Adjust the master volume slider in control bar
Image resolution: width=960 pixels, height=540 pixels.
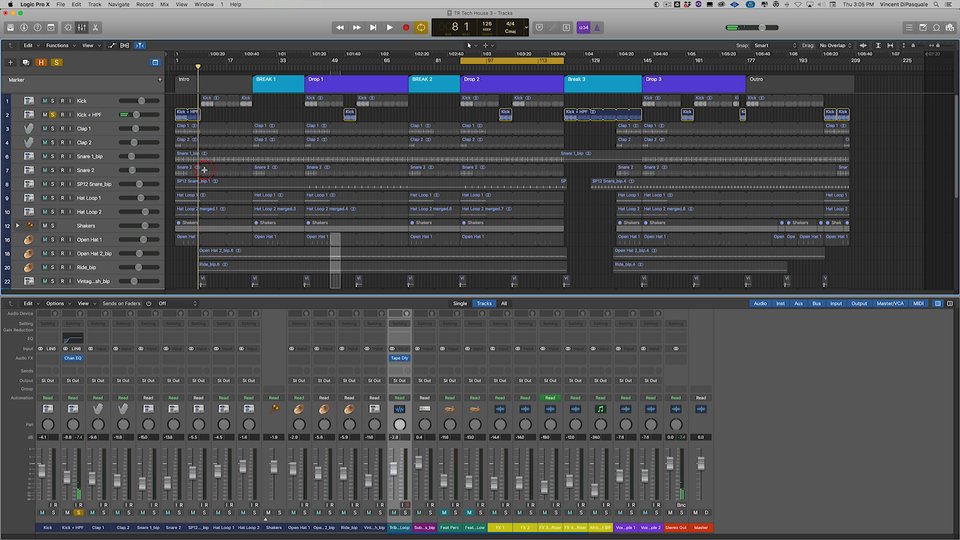pos(752,28)
